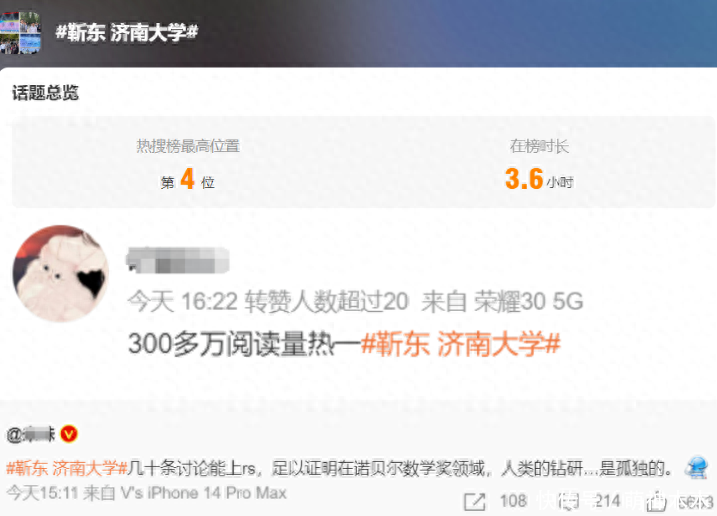Click the repost/share icon next to 108
Image resolution: width=717 pixels, height=516 pixels.
474,501
